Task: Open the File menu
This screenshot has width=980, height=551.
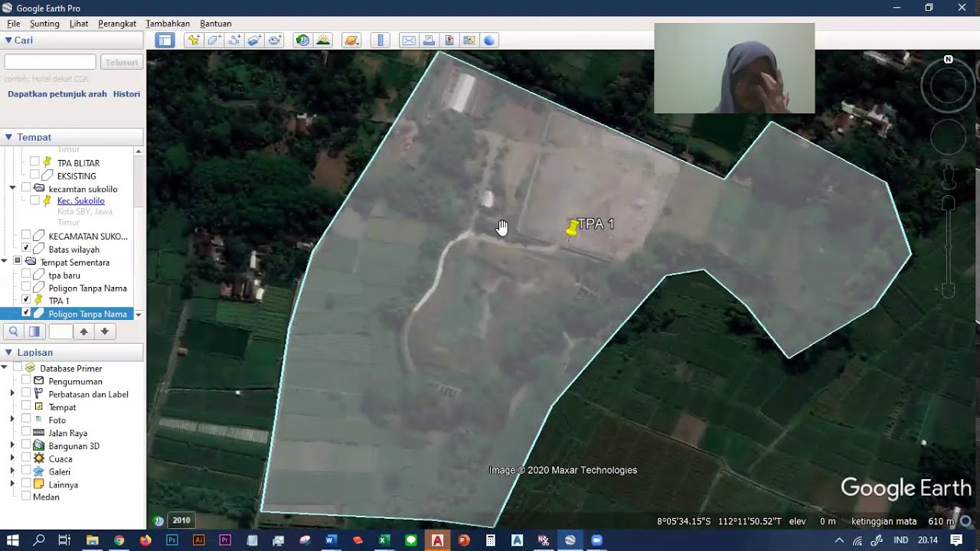Action: click(14, 24)
